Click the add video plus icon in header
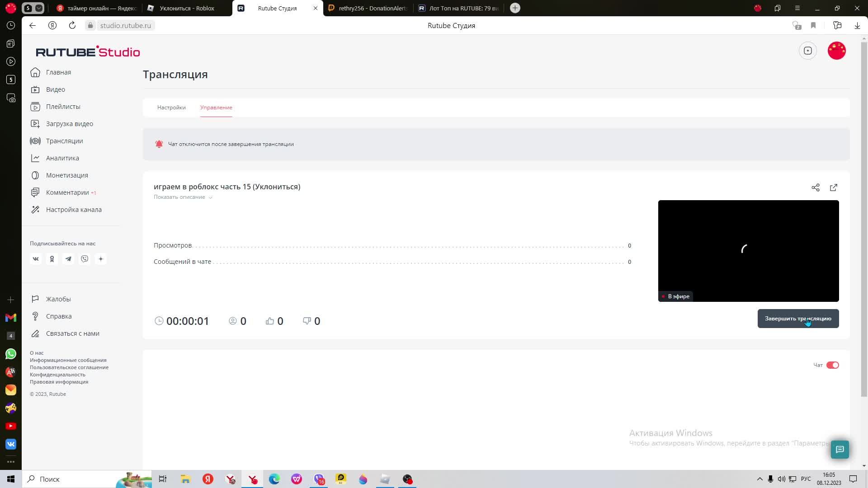 tap(807, 51)
